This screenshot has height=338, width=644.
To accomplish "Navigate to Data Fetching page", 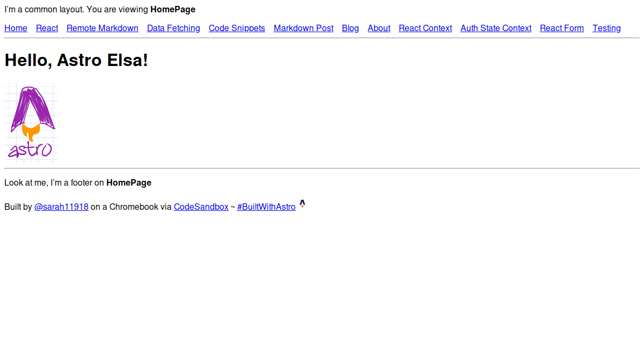I will coord(173,28).
